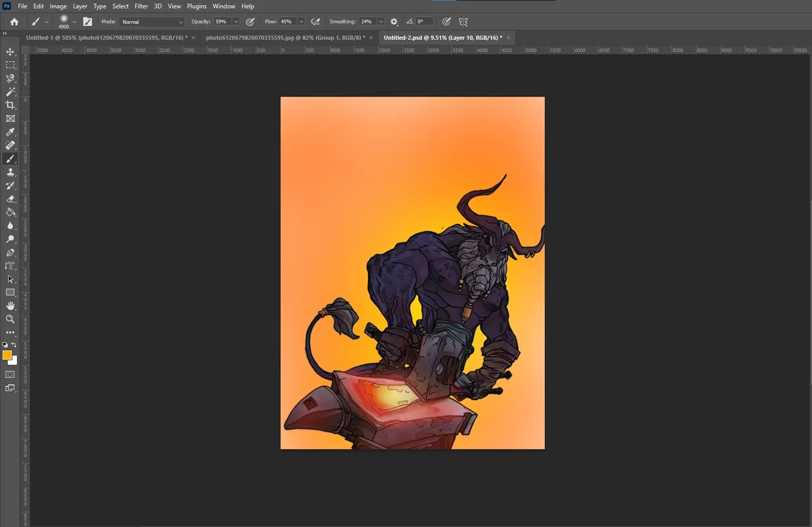Change the screen mode

coord(10,388)
